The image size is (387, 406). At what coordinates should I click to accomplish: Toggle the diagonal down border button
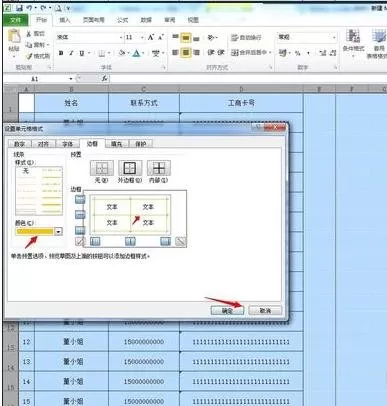point(181,242)
